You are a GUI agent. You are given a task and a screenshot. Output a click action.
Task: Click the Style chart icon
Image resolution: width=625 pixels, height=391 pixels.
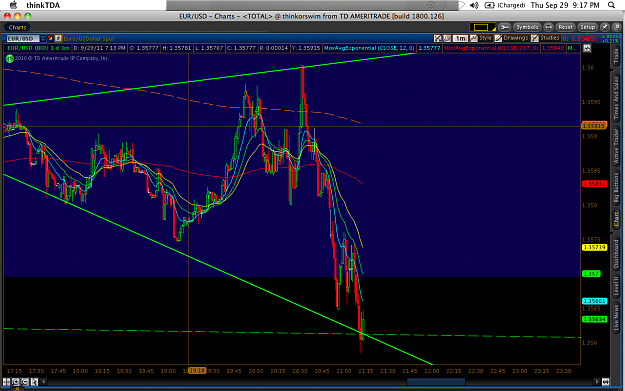point(474,38)
